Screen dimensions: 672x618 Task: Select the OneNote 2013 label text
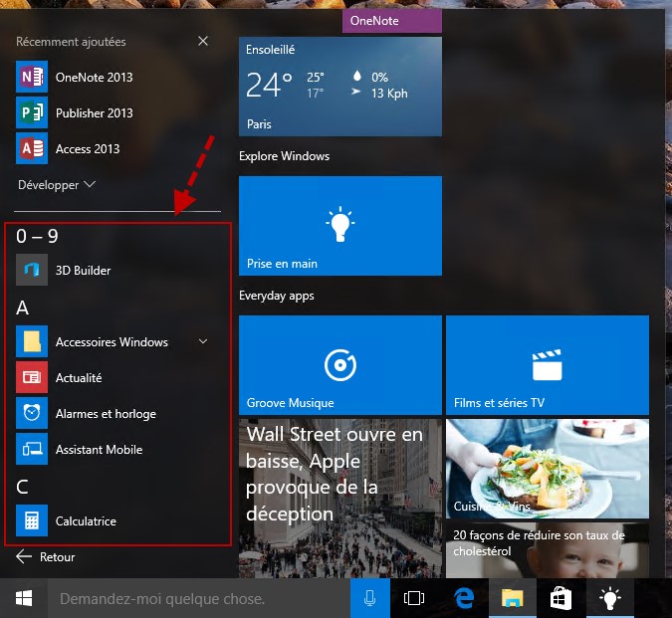(95, 77)
